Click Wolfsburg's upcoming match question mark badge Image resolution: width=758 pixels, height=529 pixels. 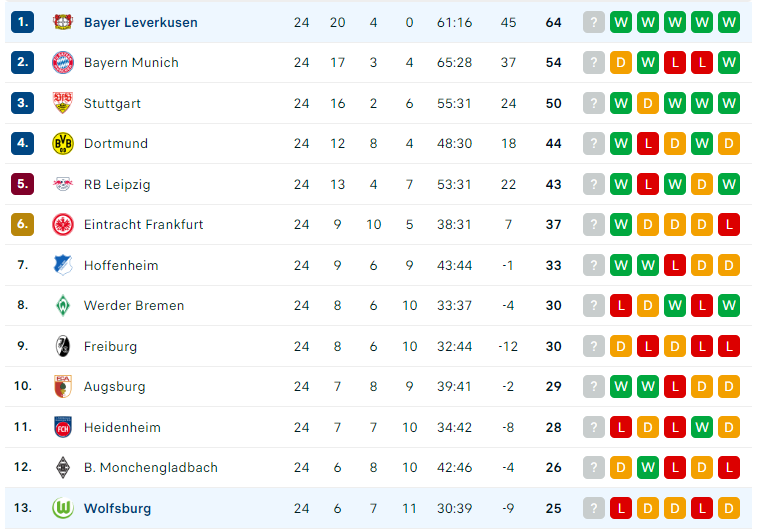click(x=594, y=508)
